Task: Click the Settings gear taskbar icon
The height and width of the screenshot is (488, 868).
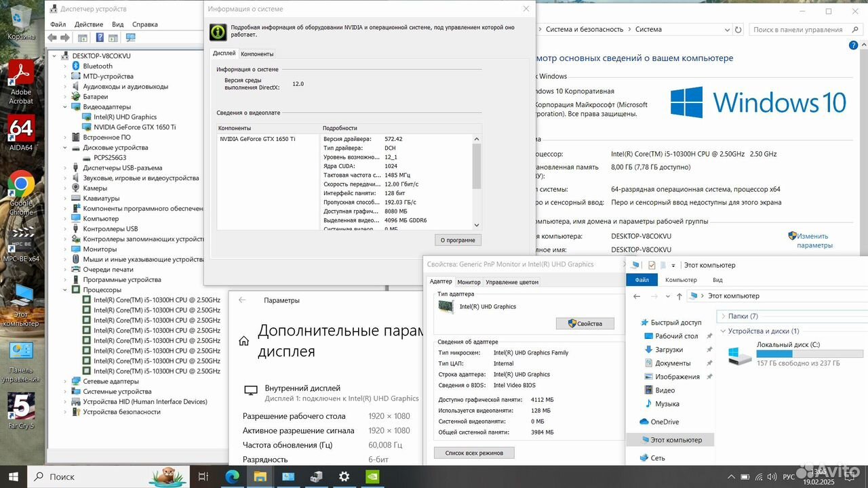Action: (x=344, y=476)
